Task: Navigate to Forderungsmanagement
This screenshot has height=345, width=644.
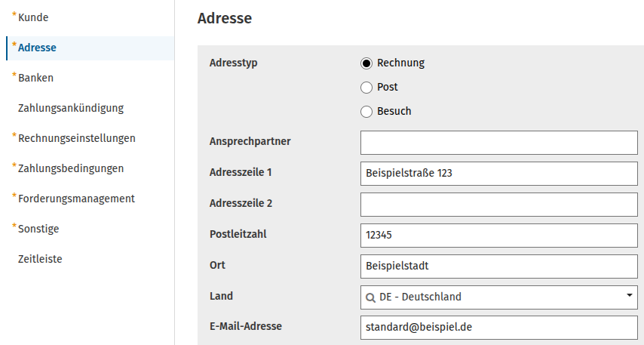Action: 76,199
